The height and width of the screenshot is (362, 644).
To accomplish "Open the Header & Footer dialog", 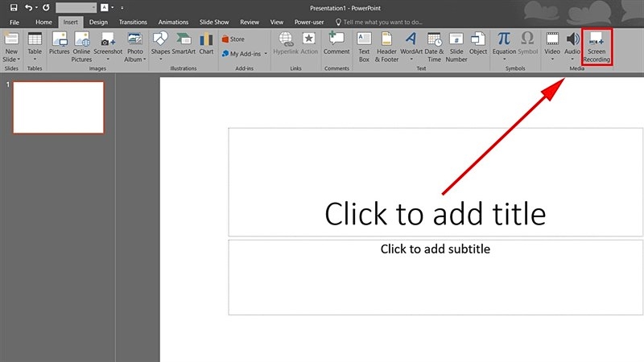I will tap(386, 47).
